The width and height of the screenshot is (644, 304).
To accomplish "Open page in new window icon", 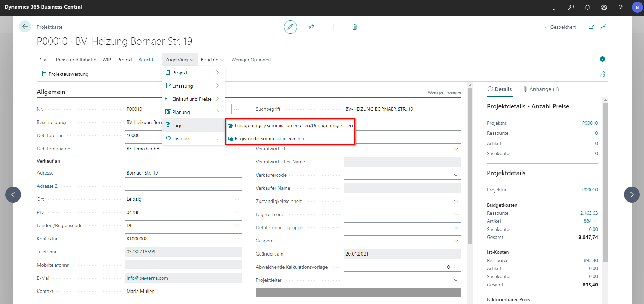I will (x=591, y=27).
